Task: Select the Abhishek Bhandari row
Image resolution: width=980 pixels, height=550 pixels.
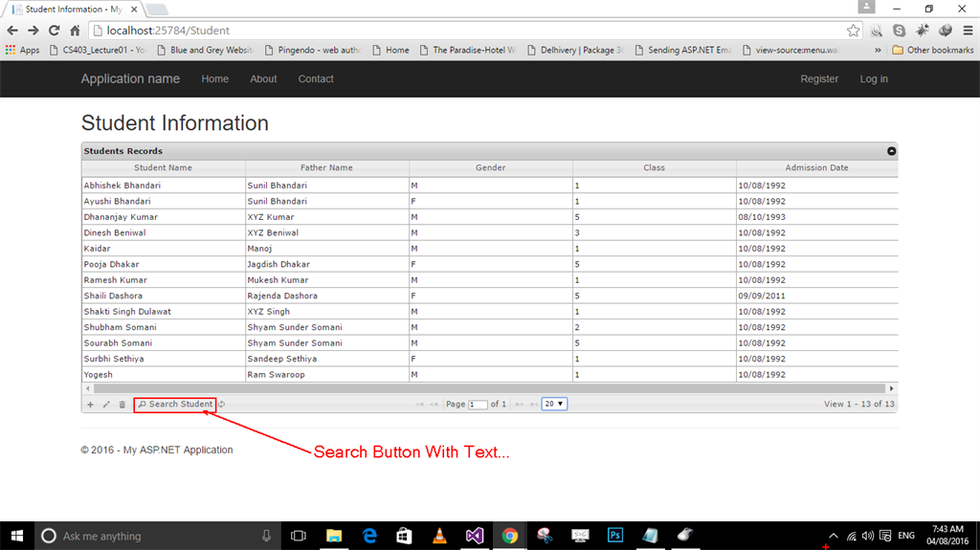Action: tap(489, 185)
